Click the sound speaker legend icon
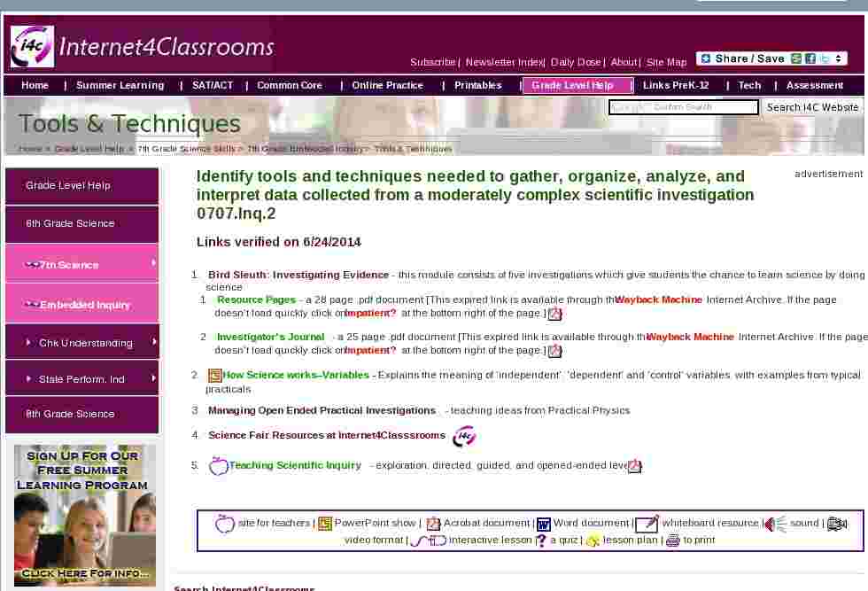This screenshot has height=591, width=868. coord(775,524)
